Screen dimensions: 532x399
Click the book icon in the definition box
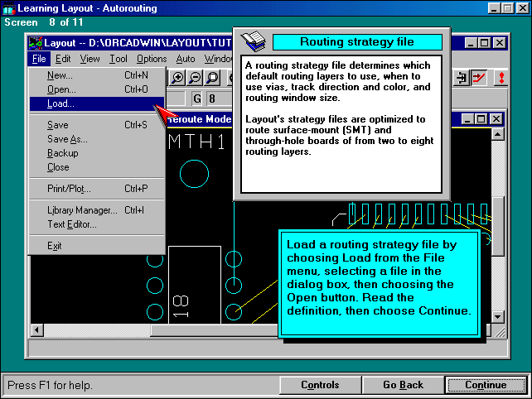[252, 41]
